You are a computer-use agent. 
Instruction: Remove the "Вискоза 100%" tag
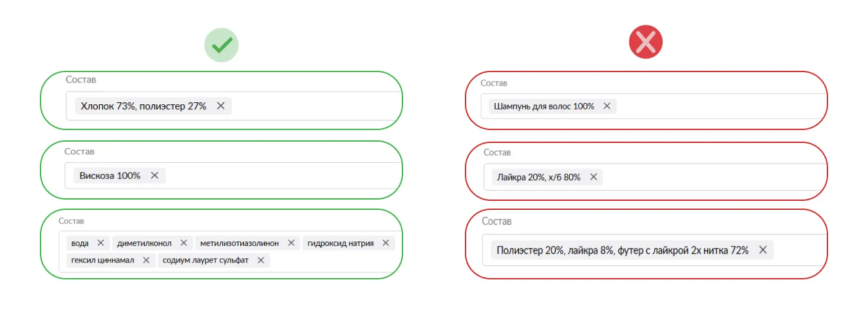[x=155, y=175]
